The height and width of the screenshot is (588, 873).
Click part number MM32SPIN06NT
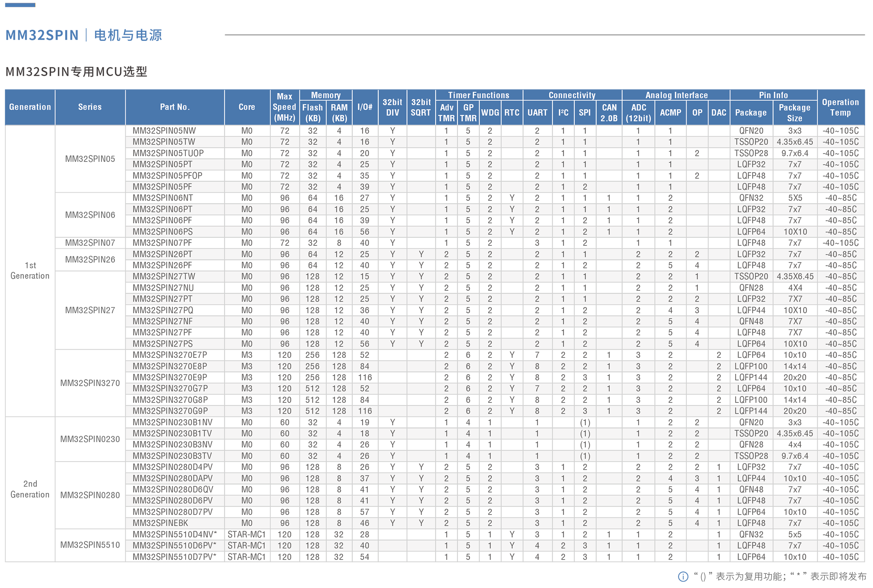tap(163, 198)
